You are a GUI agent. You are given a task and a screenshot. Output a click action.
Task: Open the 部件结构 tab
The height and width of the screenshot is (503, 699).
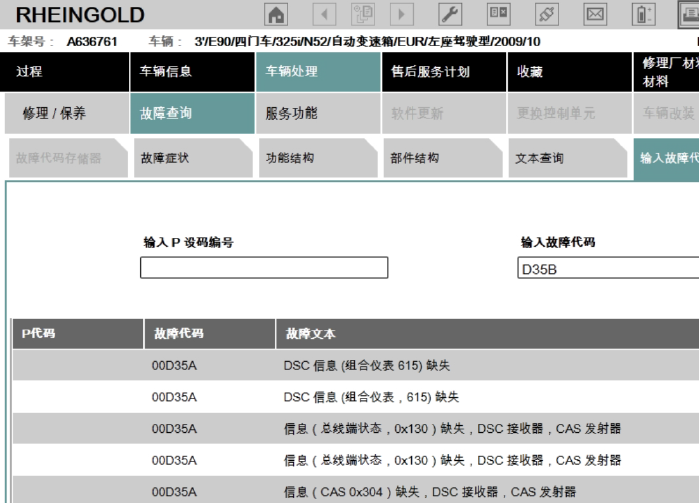click(x=443, y=158)
